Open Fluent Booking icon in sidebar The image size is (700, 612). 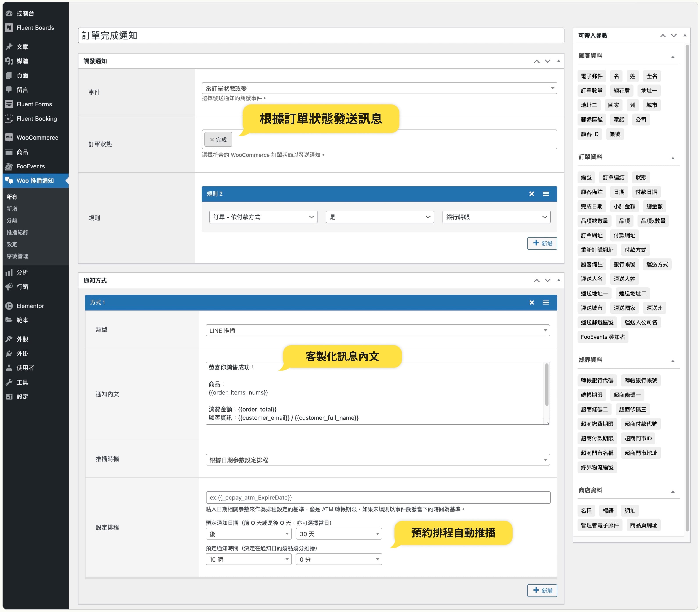[9, 118]
